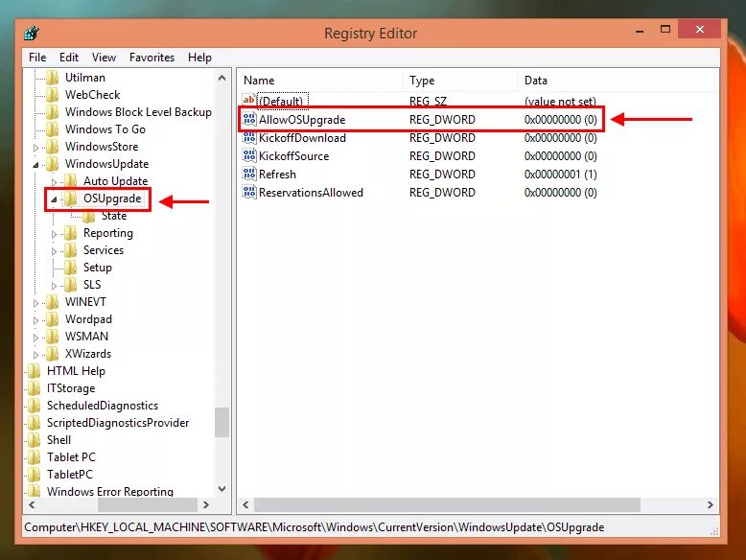Click the Registry Editor title bar icon
The width and height of the screenshot is (746, 560).
coord(32,33)
